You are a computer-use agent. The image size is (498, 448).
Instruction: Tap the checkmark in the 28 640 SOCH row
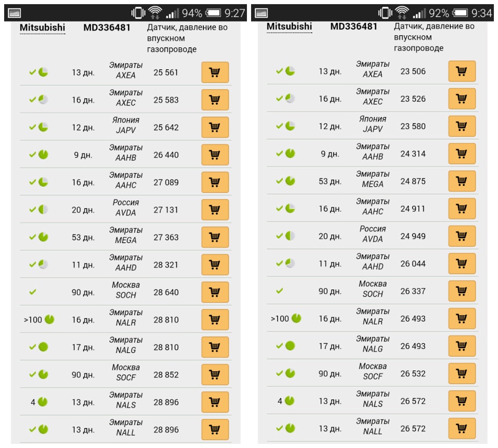(x=32, y=292)
